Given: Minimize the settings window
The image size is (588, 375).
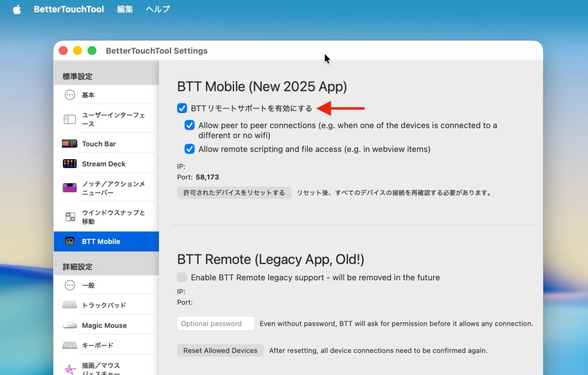Looking at the screenshot, I should point(78,51).
